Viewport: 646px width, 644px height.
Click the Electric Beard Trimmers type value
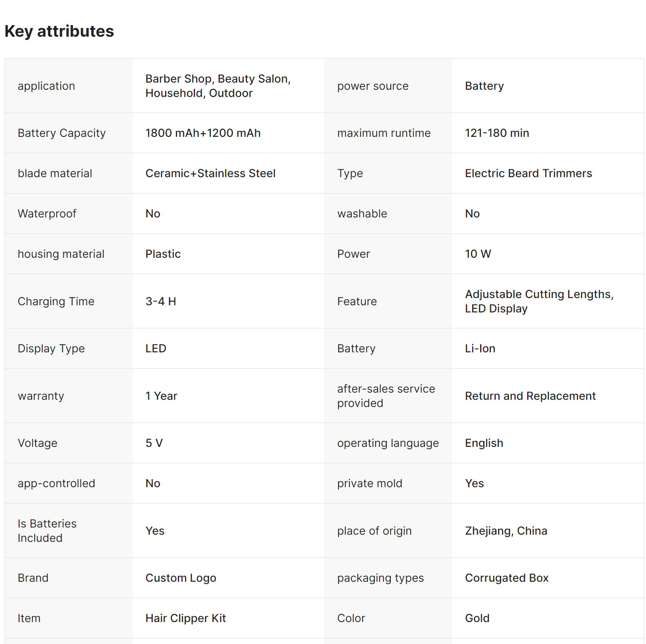(x=528, y=173)
